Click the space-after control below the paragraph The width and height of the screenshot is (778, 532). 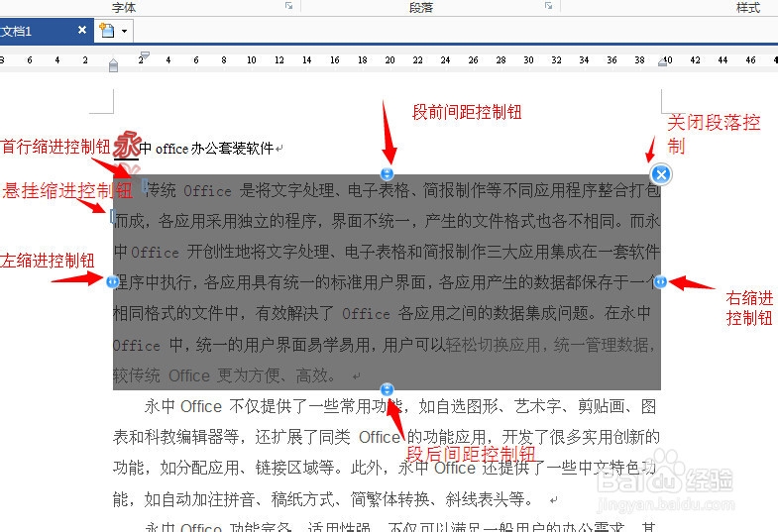tap(387, 389)
